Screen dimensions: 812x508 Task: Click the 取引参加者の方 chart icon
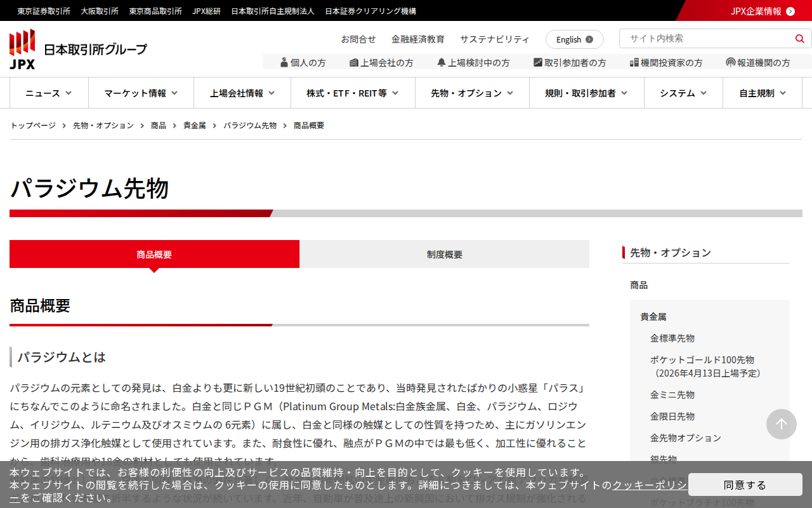[x=538, y=62]
